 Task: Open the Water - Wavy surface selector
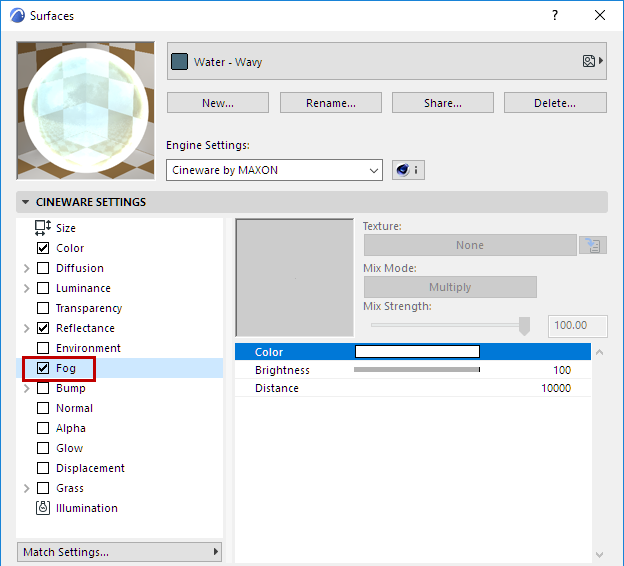[x=387, y=61]
